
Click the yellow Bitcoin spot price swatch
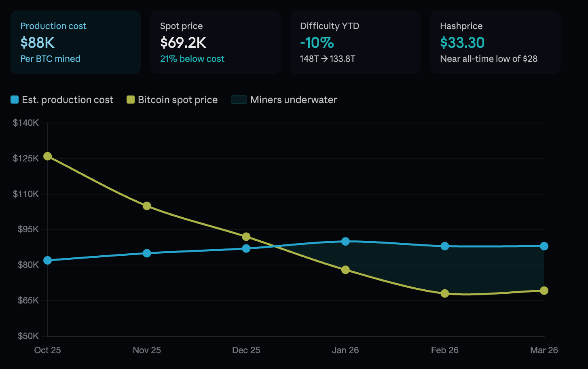tap(130, 100)
